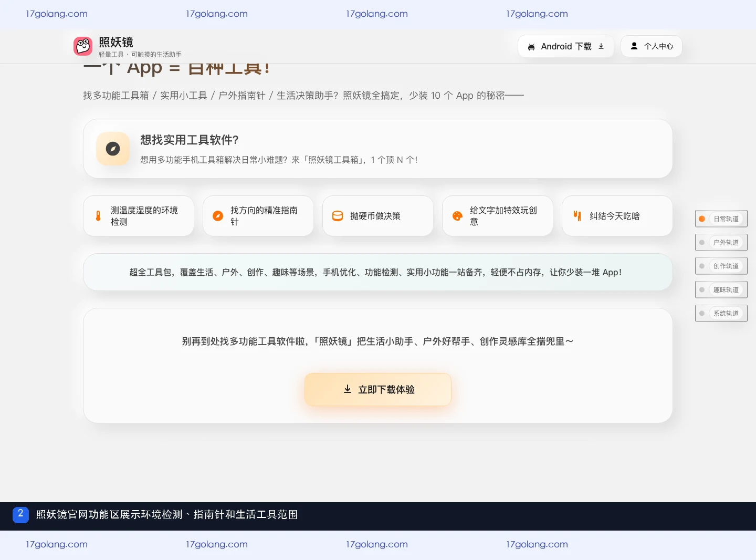Click the palette icon for 文字特效
The image size is (756, 560).
tap(457, 216)
